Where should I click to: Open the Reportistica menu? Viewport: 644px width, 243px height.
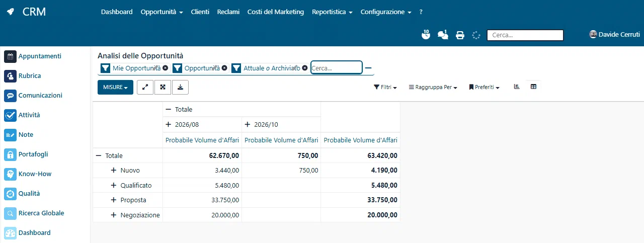click(x=332, y=12)
